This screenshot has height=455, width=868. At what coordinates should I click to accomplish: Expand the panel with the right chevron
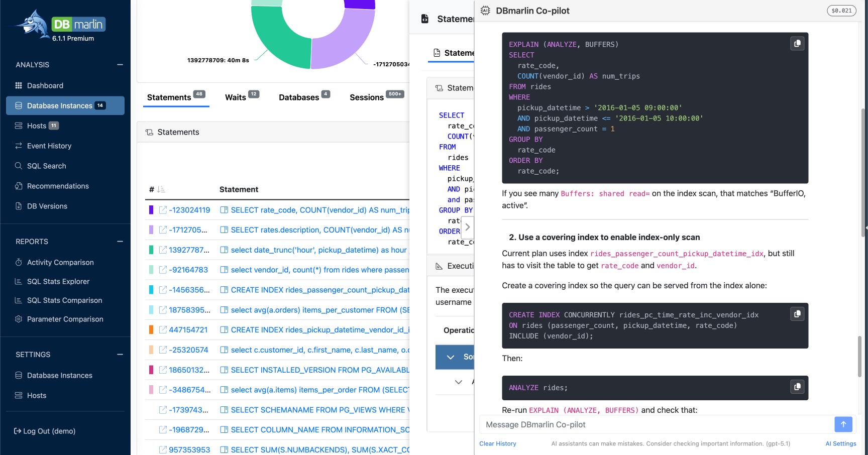click(x=467, y=227)
